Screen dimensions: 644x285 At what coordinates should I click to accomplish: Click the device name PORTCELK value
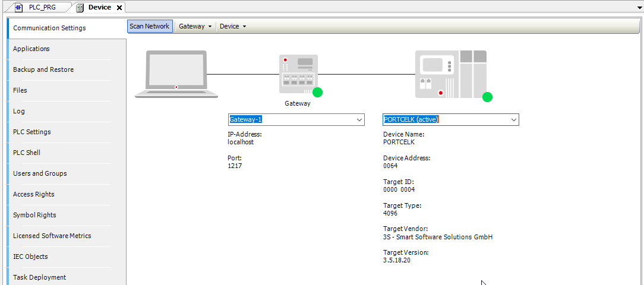click(399, 142)
